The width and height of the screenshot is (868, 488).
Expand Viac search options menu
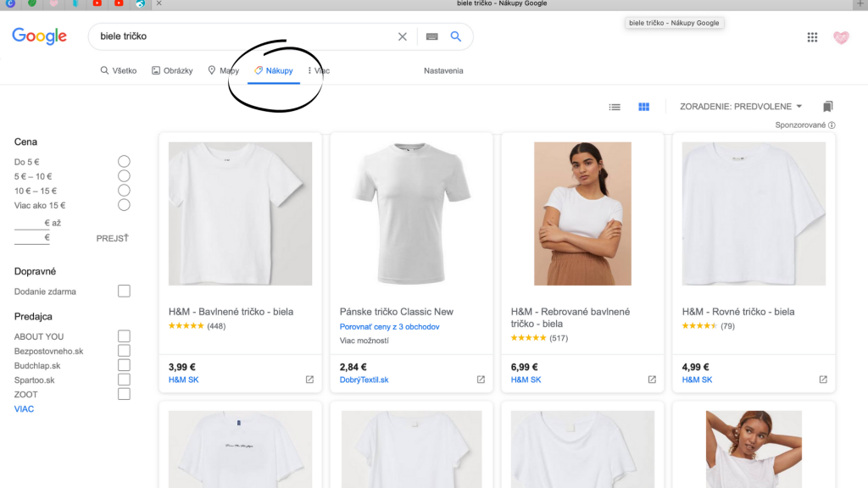pos(319,71)
